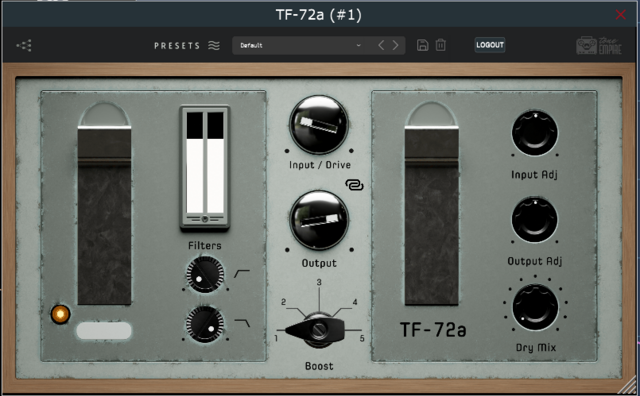This screenshot has height=396, width=640.
Task: Click the Tone Empire logo
Action: point(599,45)
